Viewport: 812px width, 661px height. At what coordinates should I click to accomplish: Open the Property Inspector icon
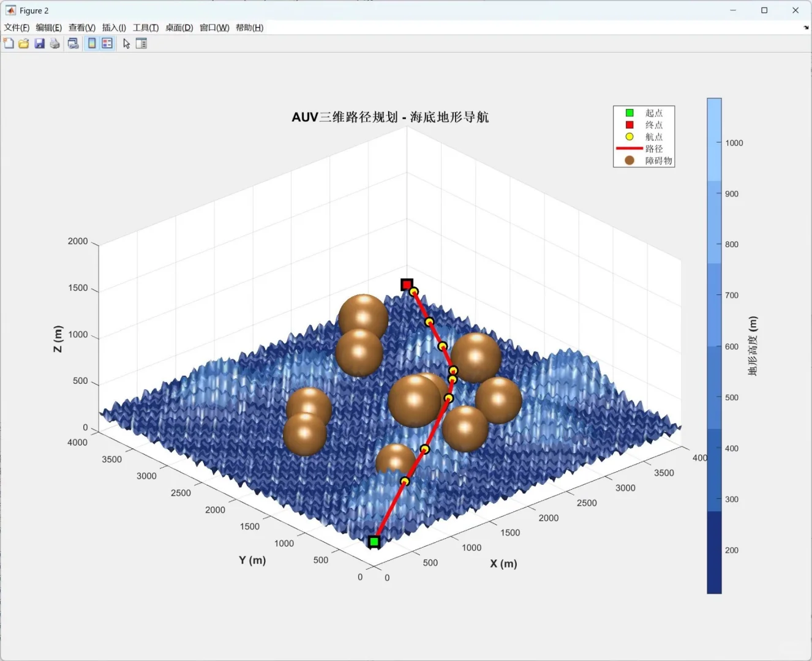[x=141, y=43]
